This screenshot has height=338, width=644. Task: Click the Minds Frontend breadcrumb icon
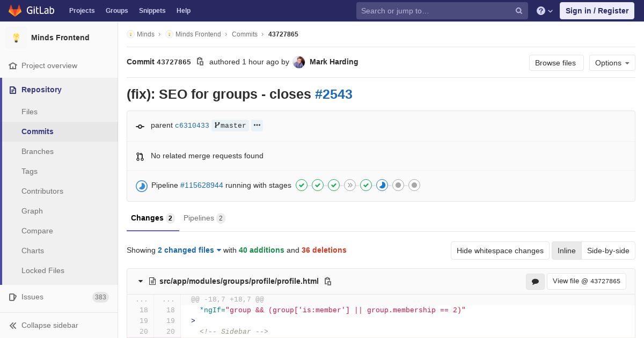tap(169, 34)
